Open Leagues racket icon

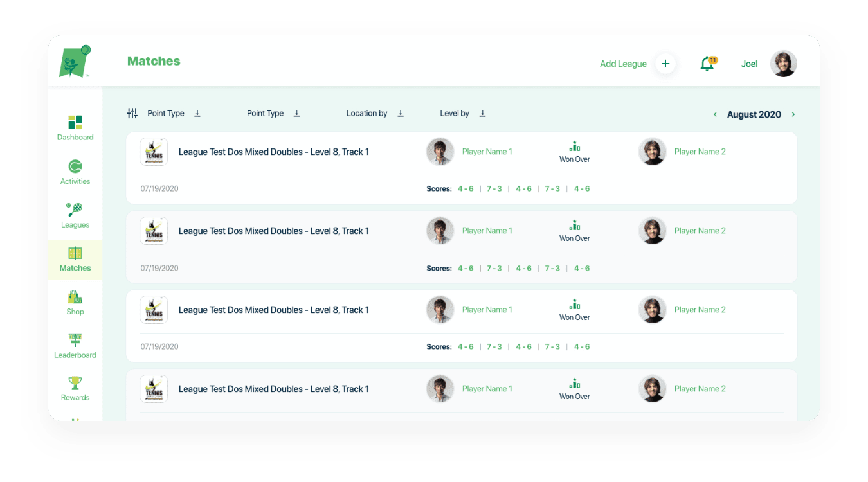75,210
